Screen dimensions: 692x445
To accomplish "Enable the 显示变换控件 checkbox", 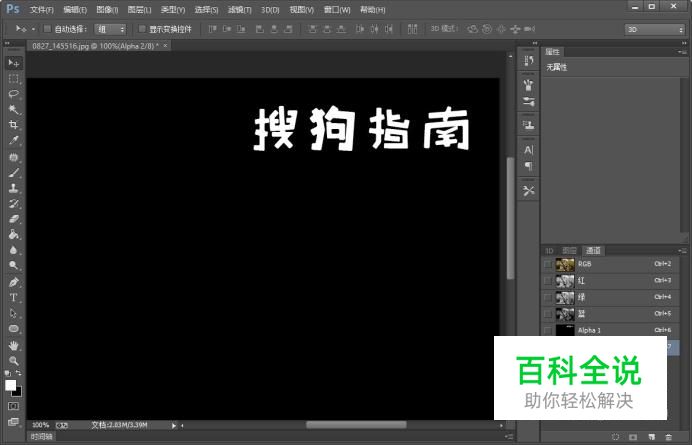I will tap(142, 29).
